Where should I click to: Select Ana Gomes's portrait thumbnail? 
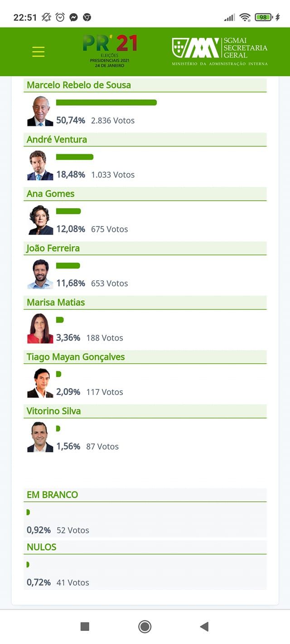(x=40, y=220)
